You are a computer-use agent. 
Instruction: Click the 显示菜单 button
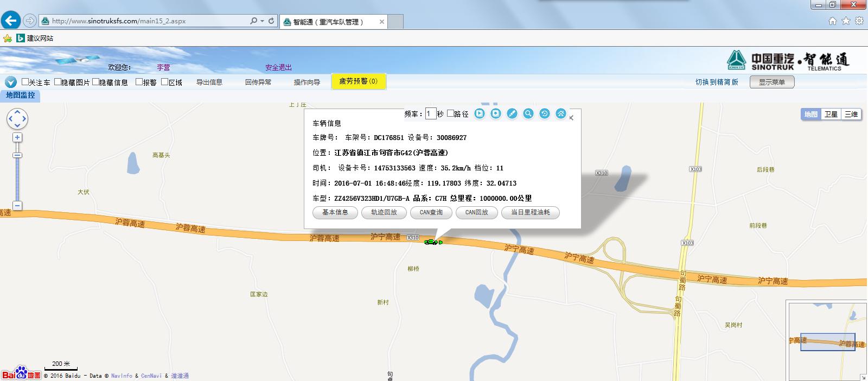772,82
